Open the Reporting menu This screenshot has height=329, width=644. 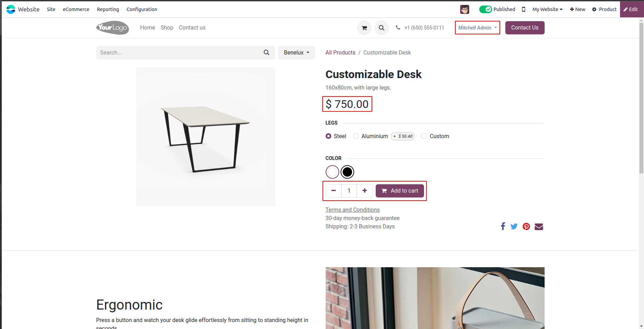(x=108, y=9)
